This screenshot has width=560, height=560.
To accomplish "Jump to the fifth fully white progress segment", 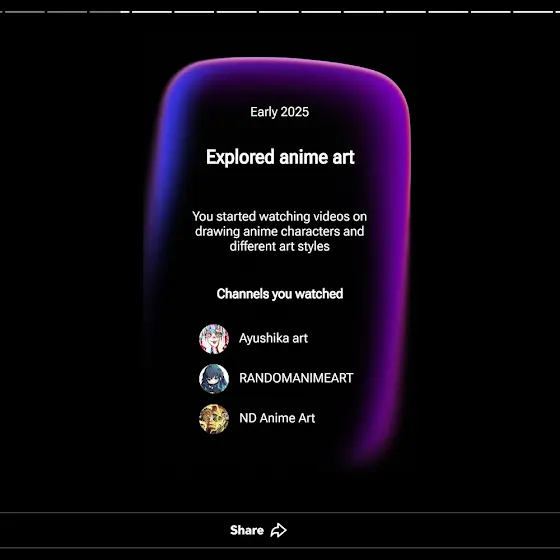I will [321, 12].
